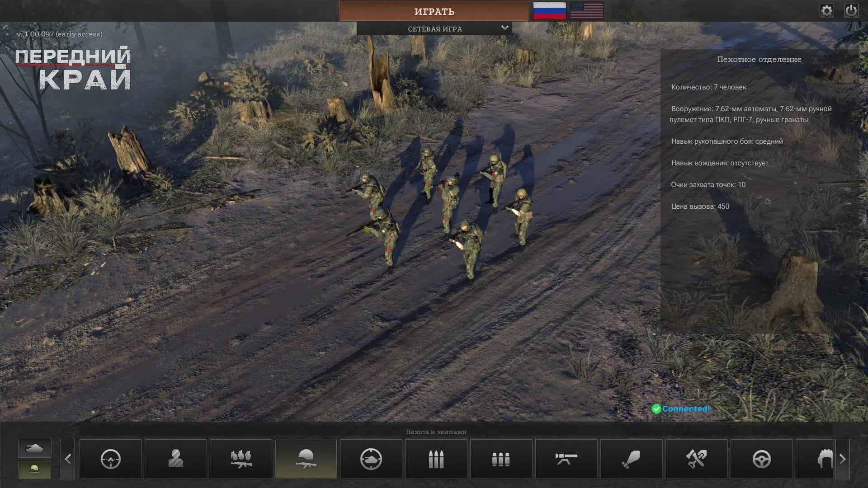Select the Russian flag faction

[x=549, y=10]
